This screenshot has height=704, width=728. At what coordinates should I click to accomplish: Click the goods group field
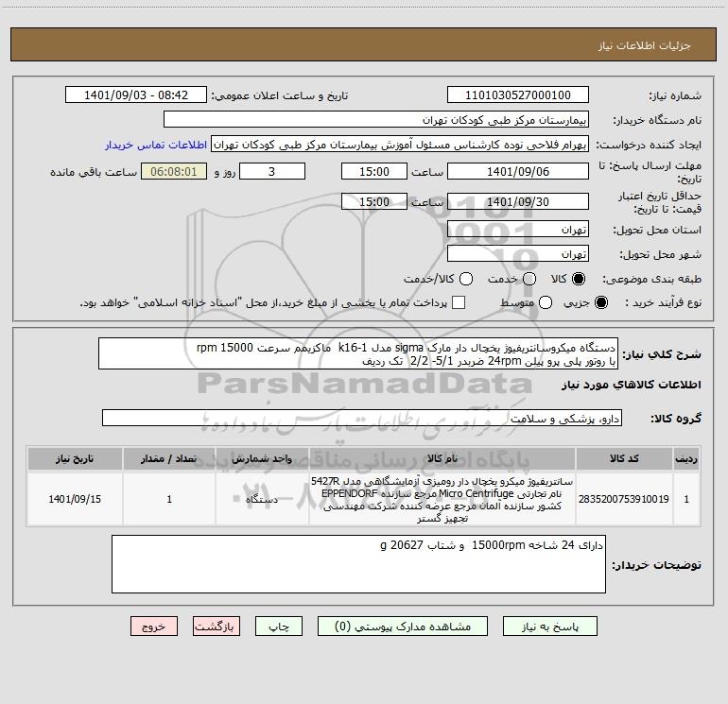pos(362,418)
